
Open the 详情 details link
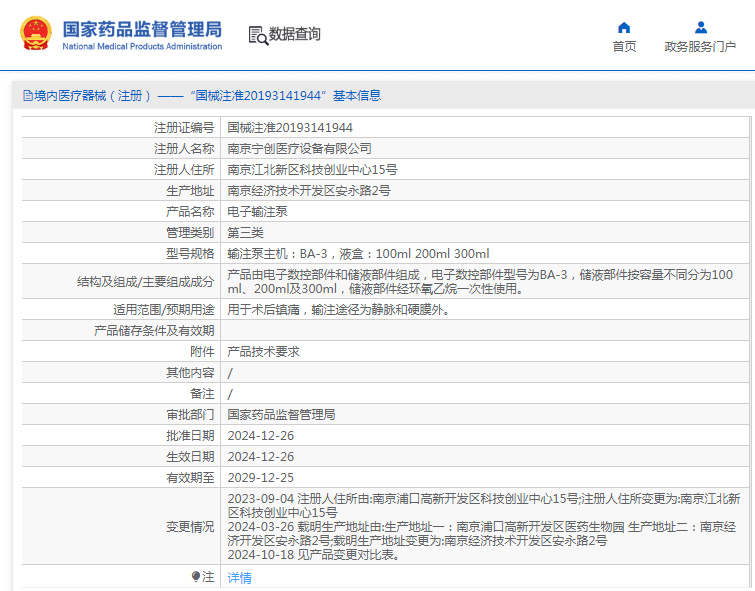click(x=239, y=578)
